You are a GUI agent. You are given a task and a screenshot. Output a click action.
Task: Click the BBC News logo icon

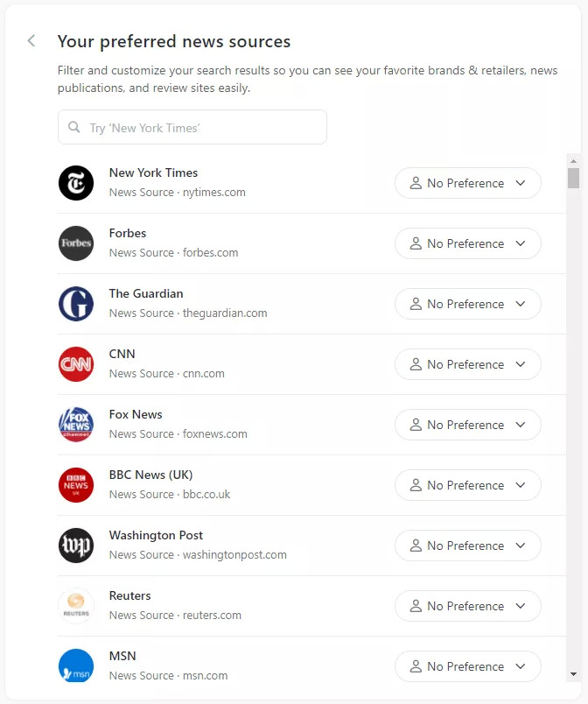click(x=76, y=485)
